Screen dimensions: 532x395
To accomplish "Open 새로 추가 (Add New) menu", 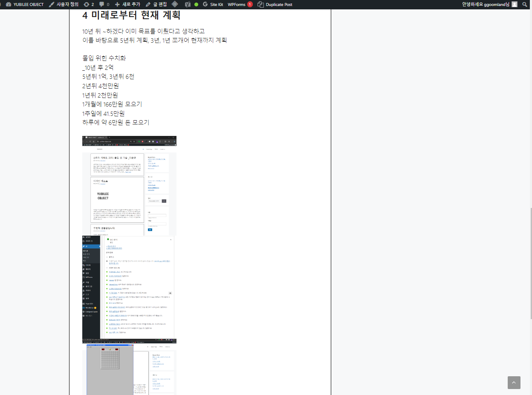I will (127, 4).
